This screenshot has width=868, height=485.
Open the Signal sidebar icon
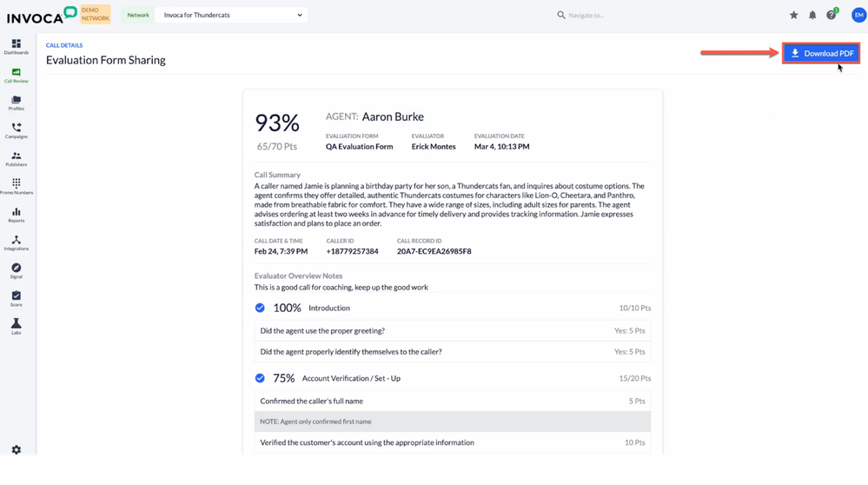[x=16, y=269]
